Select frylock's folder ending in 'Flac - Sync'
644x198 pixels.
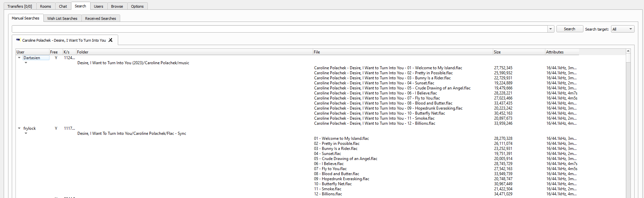(x=132, y=133)
